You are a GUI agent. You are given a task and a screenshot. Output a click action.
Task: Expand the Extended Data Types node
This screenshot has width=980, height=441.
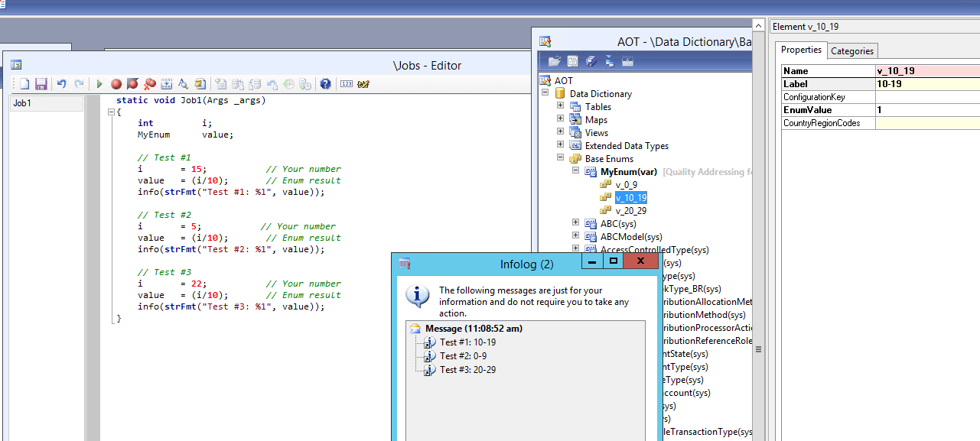pos(560,145)
